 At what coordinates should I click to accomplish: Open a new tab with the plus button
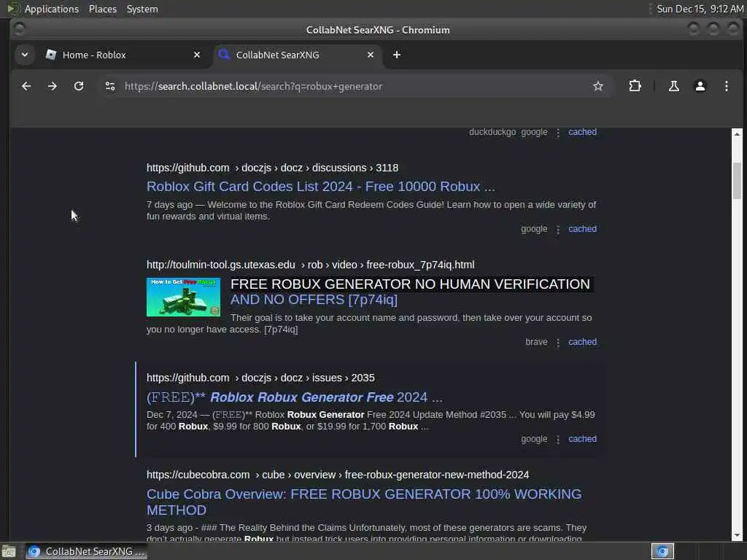[x=396, y=55]
